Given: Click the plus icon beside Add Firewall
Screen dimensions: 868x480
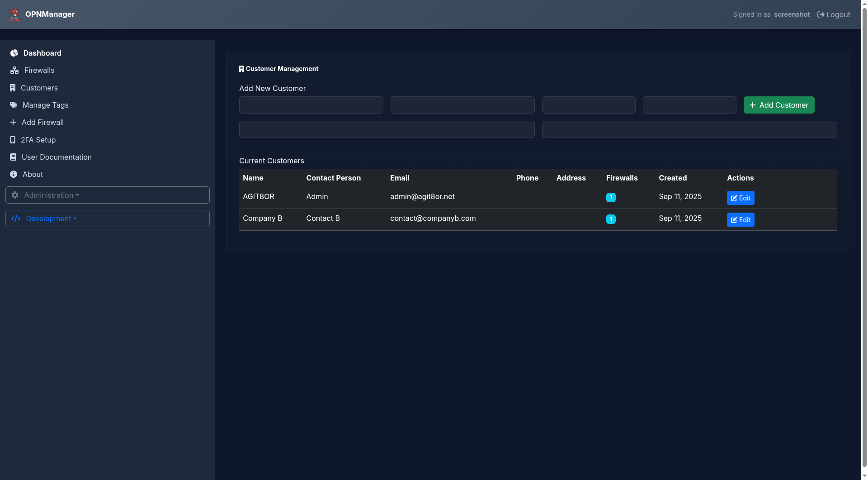Looking at the screenshot, I should pyautogui.click(x=13, y=122).
